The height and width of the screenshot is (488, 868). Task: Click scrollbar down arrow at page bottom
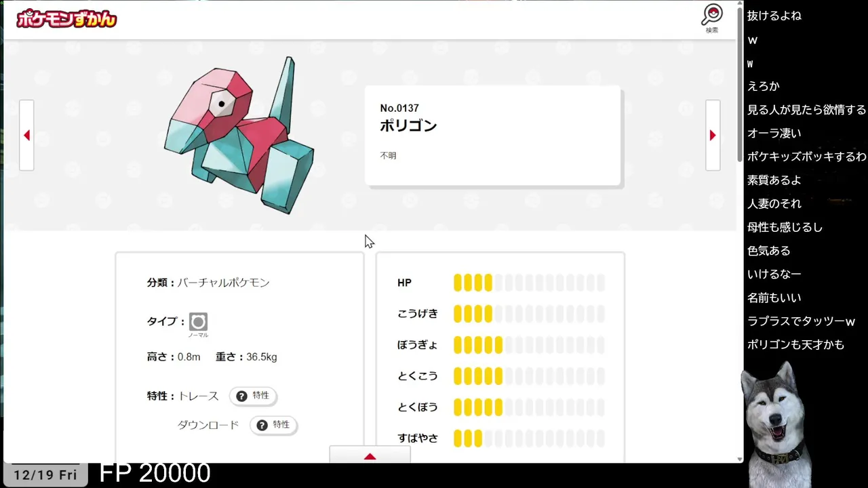pos(740,459)
